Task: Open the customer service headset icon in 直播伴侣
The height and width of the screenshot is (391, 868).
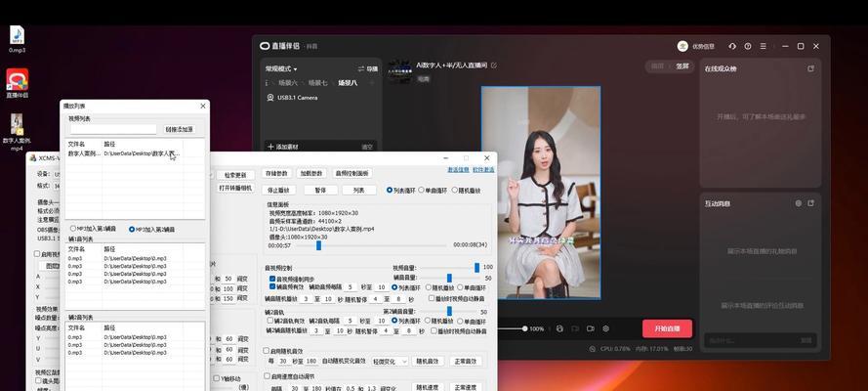Action: pos(732,47)
